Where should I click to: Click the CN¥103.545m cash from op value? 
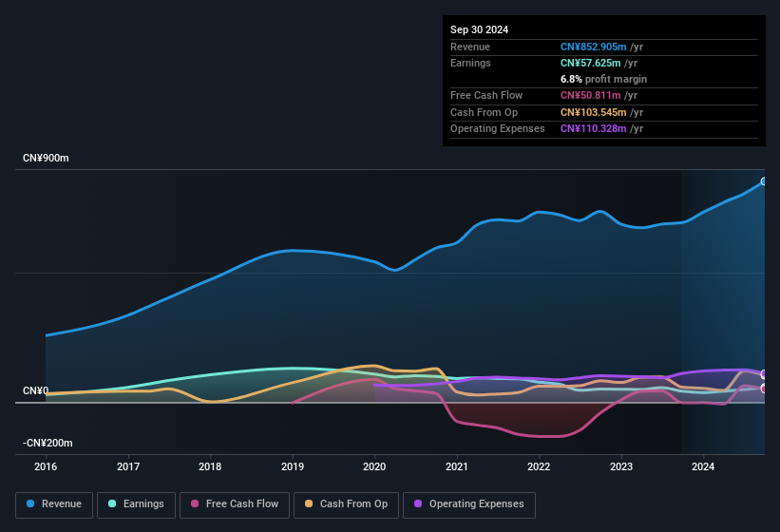click(x=594, y=112)
